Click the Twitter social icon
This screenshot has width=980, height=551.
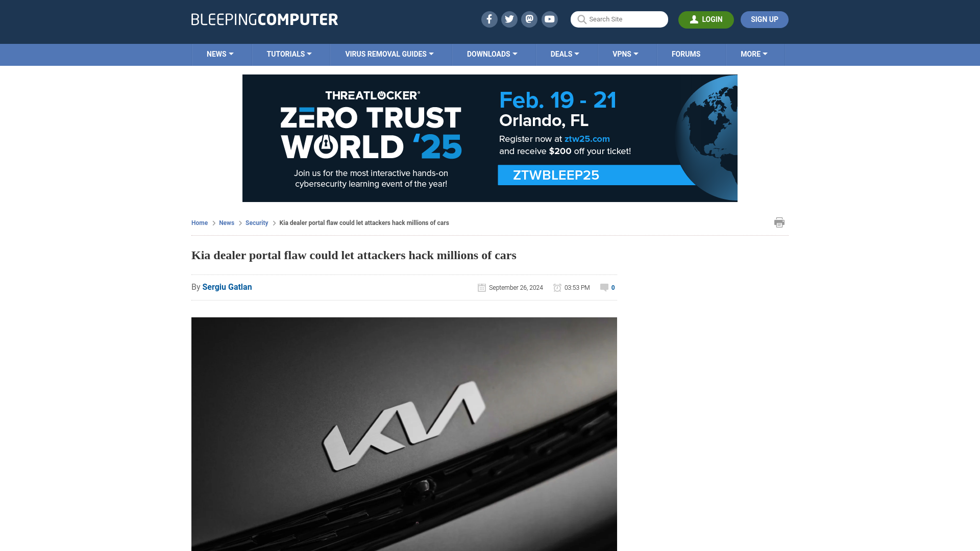509,19
